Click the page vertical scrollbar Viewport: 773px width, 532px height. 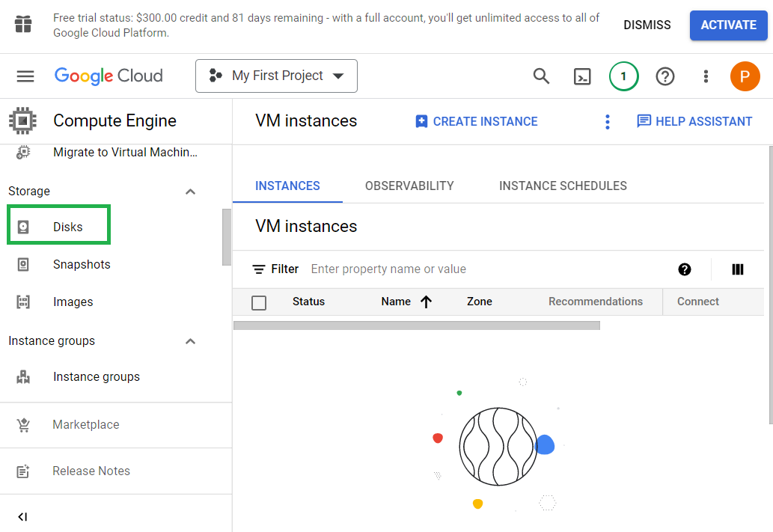(x=771, y=285)
